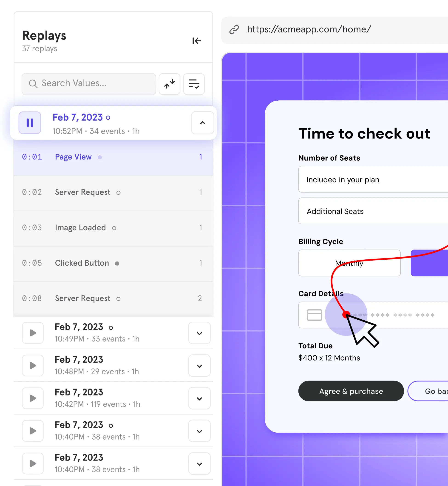Play the 10:49PM replay with 33 events

(x=33, y=333)
